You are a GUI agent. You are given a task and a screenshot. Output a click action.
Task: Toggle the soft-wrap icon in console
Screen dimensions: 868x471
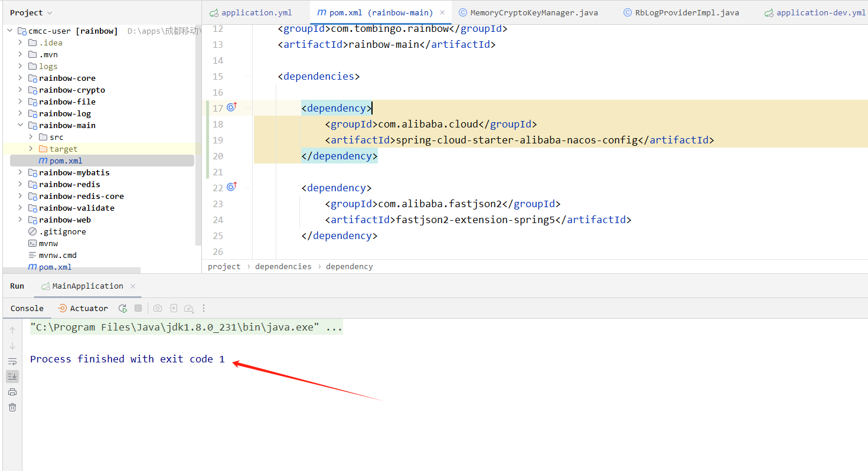click(12, 361)
